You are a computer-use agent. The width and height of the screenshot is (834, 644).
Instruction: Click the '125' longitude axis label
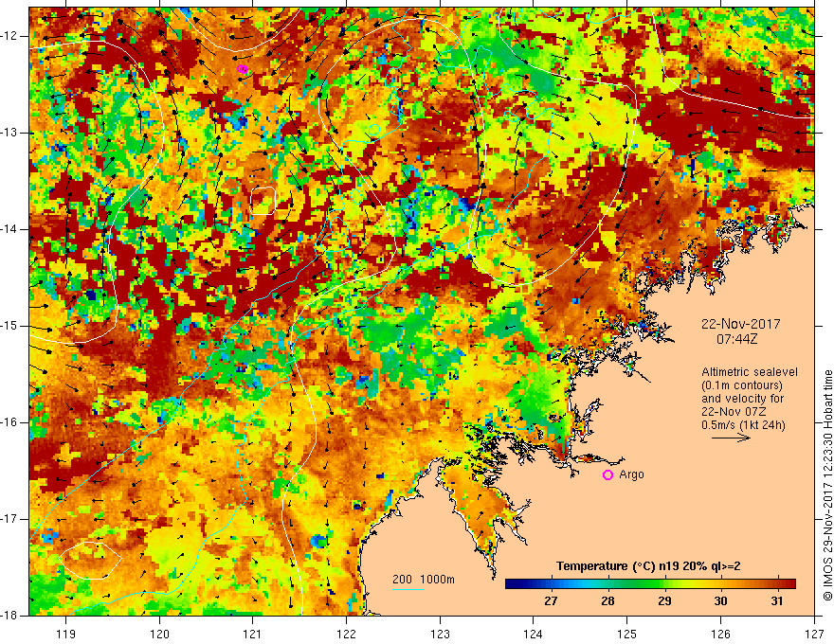click(627, 634)
